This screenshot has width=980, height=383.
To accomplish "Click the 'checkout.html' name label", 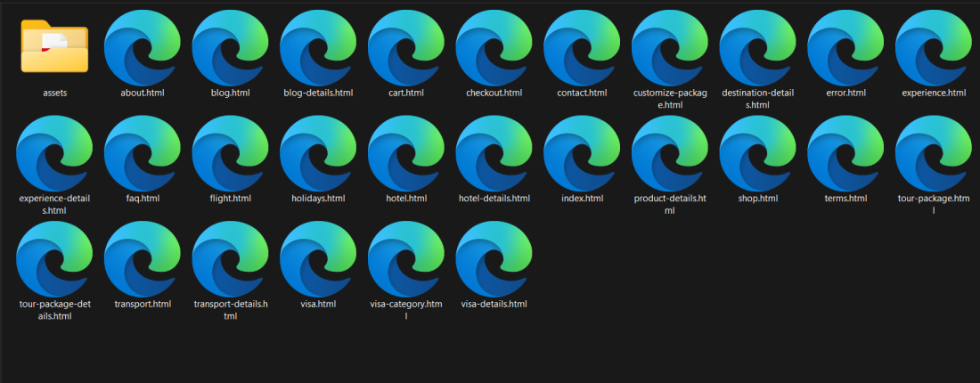I will [494, 94].
